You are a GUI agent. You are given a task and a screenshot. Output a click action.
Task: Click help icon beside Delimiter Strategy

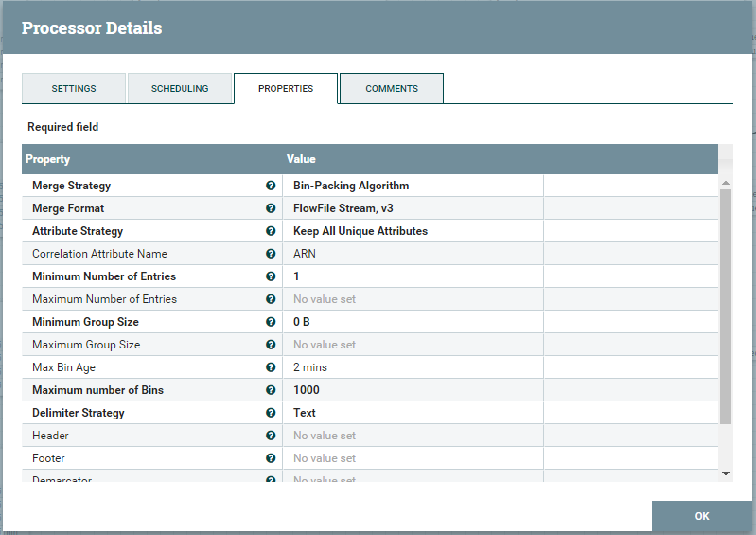(271, 413)
